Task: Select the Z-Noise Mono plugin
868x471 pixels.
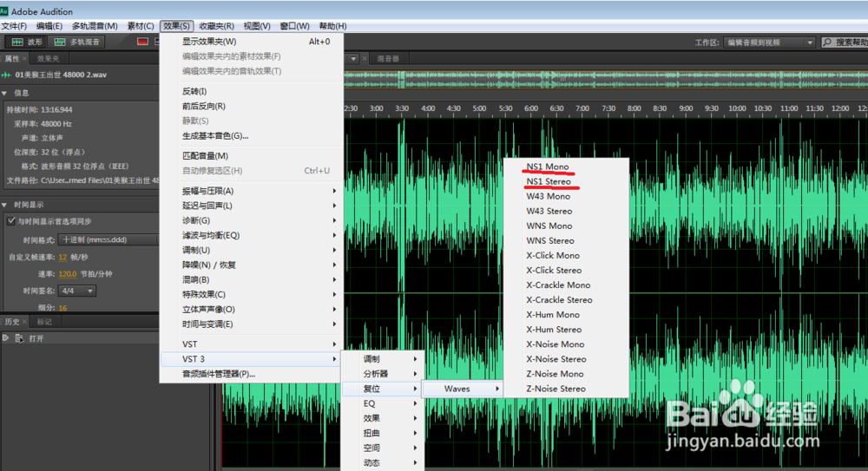Action: pyautogui.click(x=566, y=374)
